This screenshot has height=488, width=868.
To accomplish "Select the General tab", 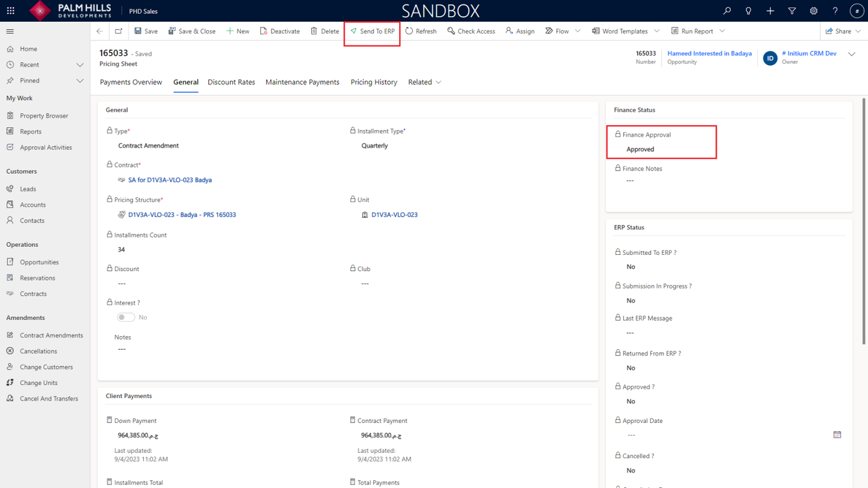I will (186, 82).
